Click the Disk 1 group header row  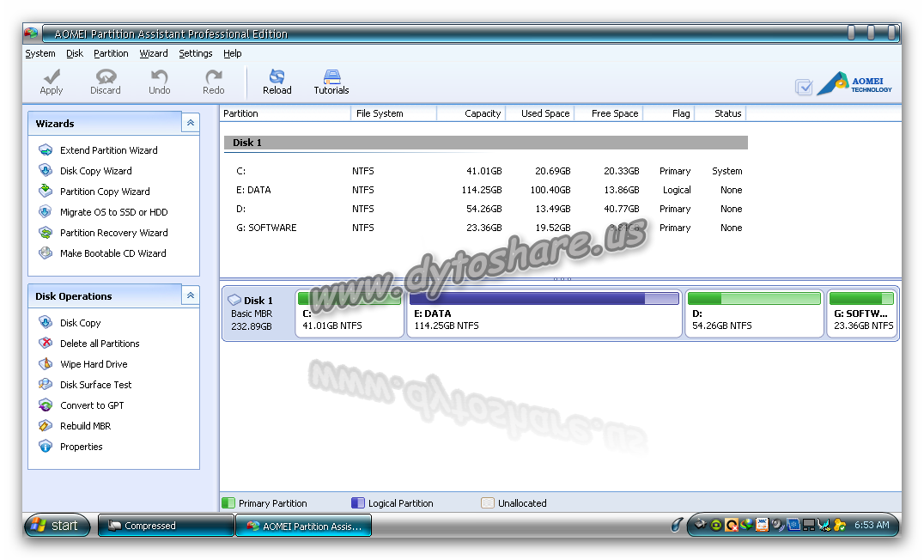tap(486, 143)
